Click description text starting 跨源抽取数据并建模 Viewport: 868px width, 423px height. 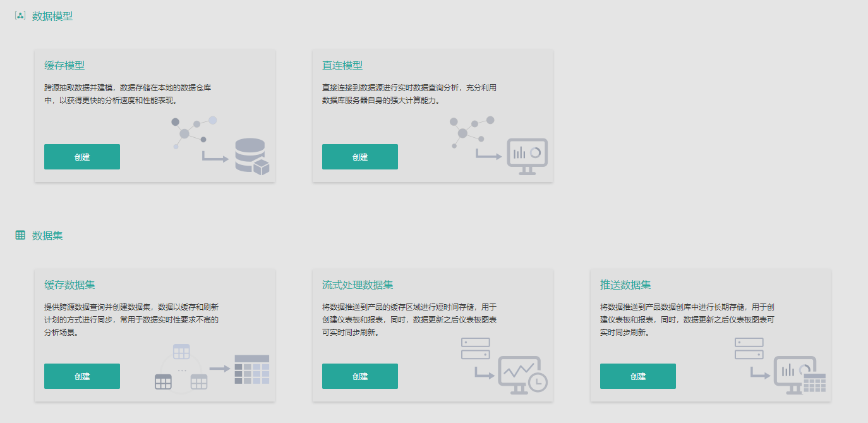[x=128, y=94]
